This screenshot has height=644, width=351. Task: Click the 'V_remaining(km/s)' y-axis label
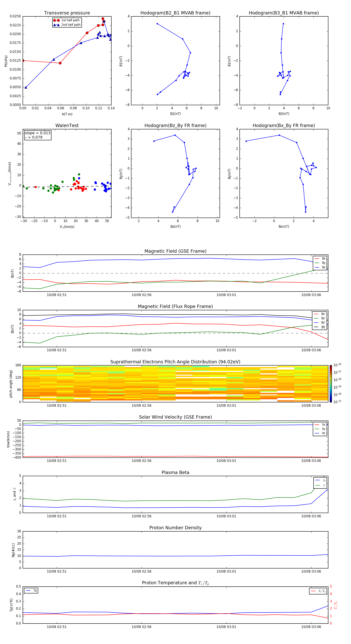(x=10, y=173)
